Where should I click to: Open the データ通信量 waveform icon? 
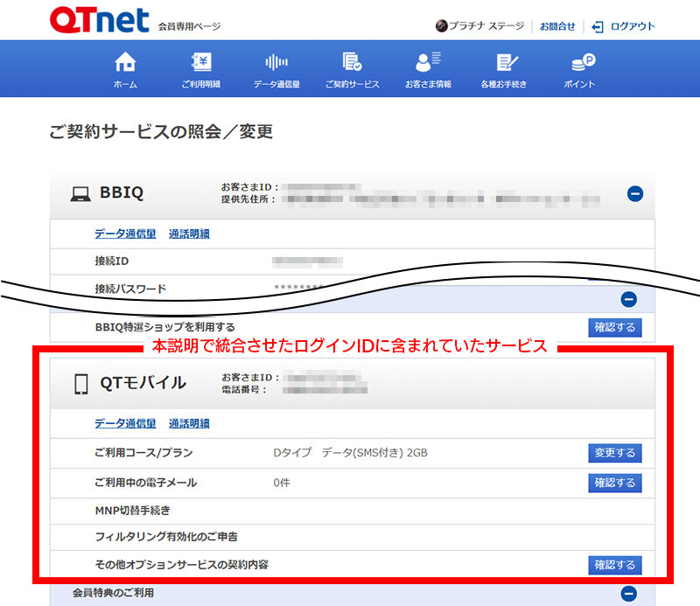pyautogui.click(x=276, y=63)
